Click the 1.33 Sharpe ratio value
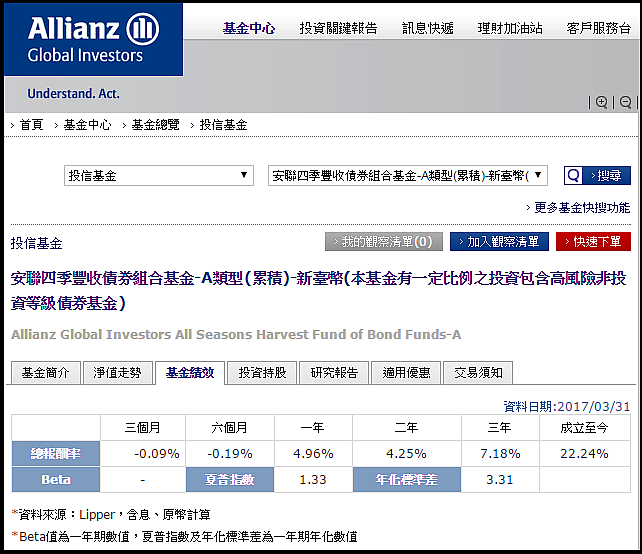The width and height of the screenshot is (642, 554). click(313, 479)
